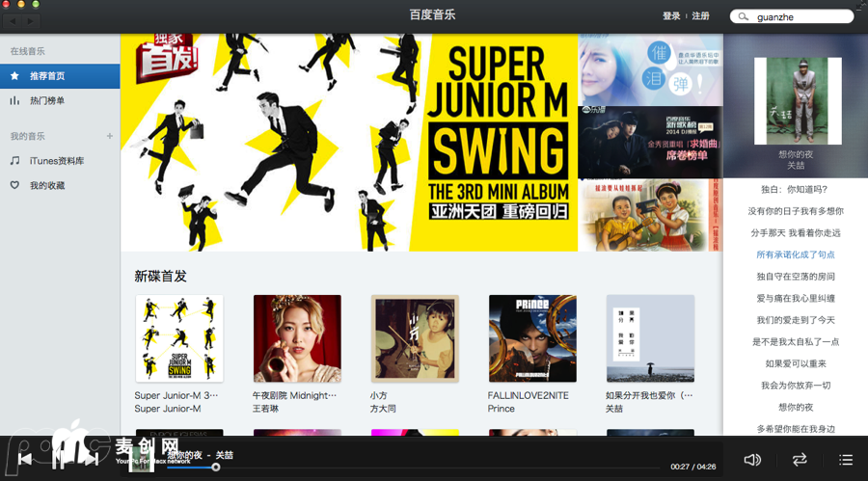Open the Super Junior-M Swing album cover
868x481 pixels.
point(179,338)
